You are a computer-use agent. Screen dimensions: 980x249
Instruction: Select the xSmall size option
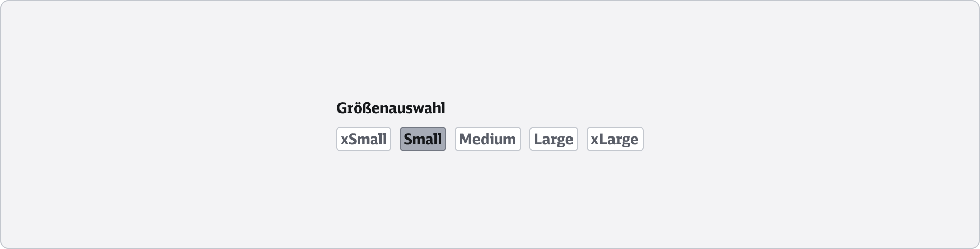coord(363,139)
